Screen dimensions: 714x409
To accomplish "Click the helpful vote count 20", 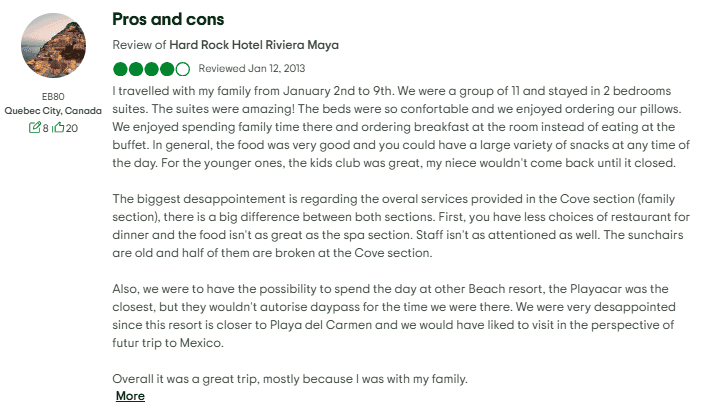I will (x=71, y=128).
